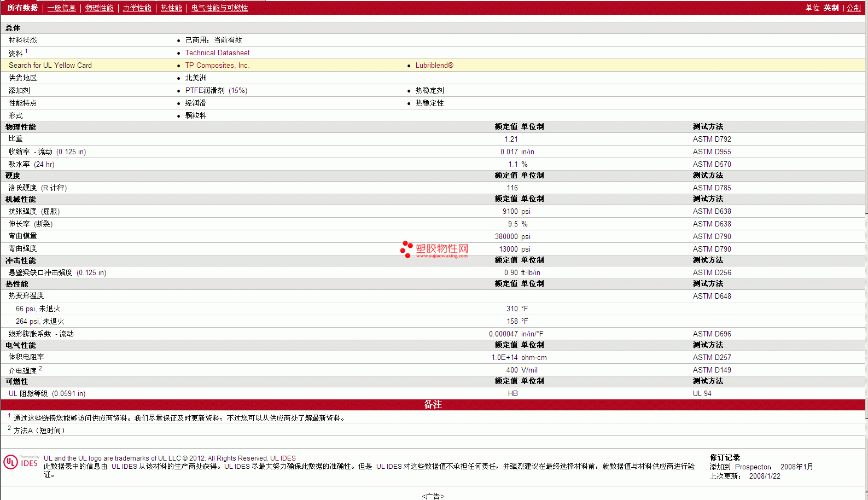Screen dimensions: 868x500
Task: Click the 电气性能 section header
Action: [x=20, y=345]
